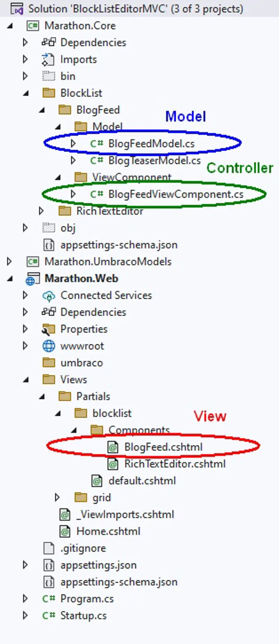Viewport: 279px width, 644px height.
Task: Collapse the Views folder
Action: pos(25,380)
